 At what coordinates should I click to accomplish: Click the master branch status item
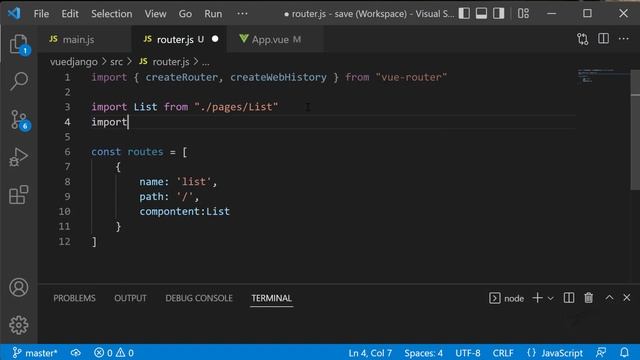[35, 353]
